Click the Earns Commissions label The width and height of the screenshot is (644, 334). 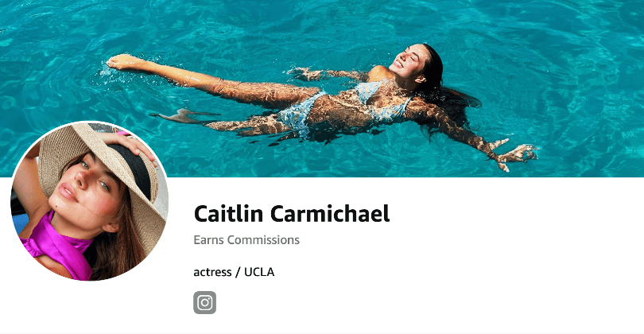tap(246, 240)
